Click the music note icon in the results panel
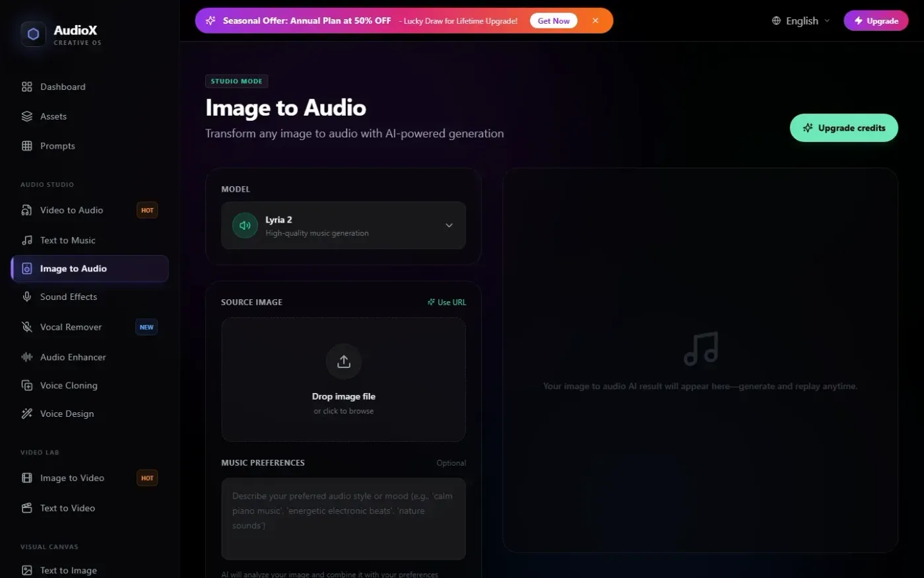The height and width of the screenshot is (578, 924). pos(701,348)
